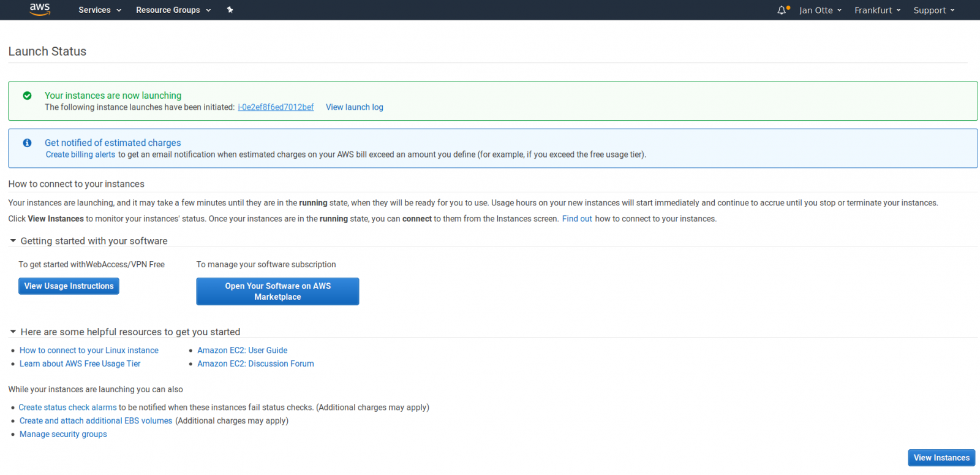Click Open Your Software on AWS Marketplace
This screenshot has height=475, width=980.
pyautogui.click(x=277, y=291)
